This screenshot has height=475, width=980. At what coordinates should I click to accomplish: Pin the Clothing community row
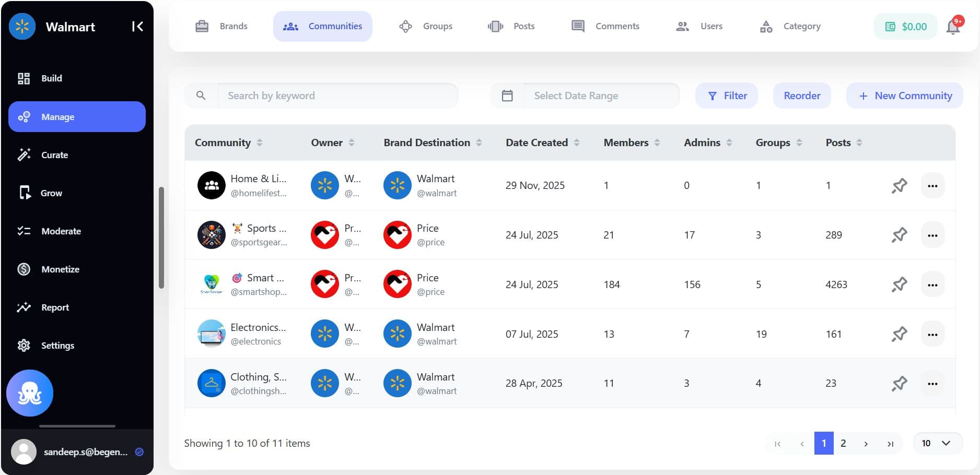(x=899, y=384)
